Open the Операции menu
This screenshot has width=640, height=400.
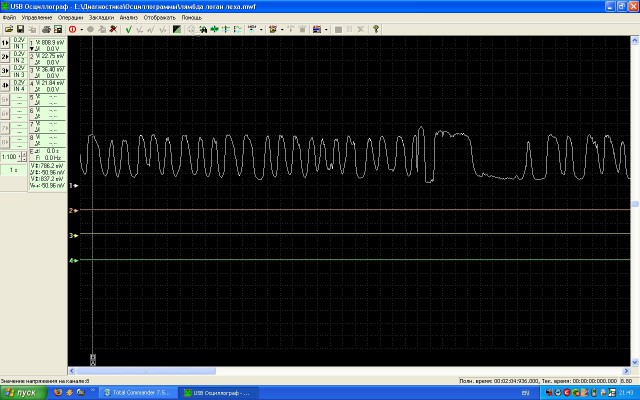(x=70, y=18)
